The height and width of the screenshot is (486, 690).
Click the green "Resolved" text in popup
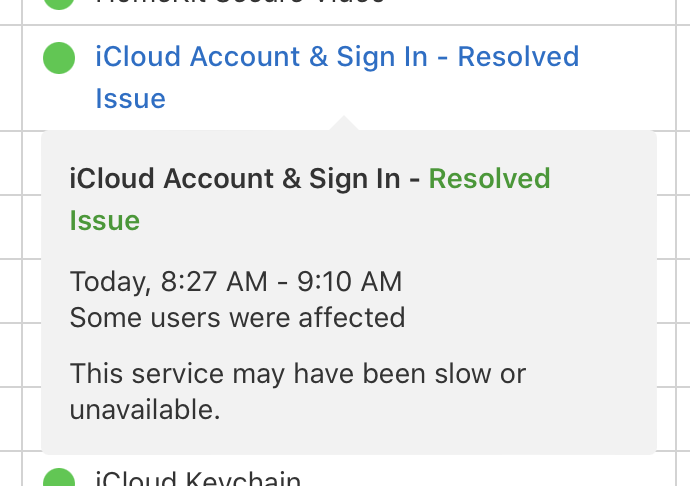[x=489, y=179]
